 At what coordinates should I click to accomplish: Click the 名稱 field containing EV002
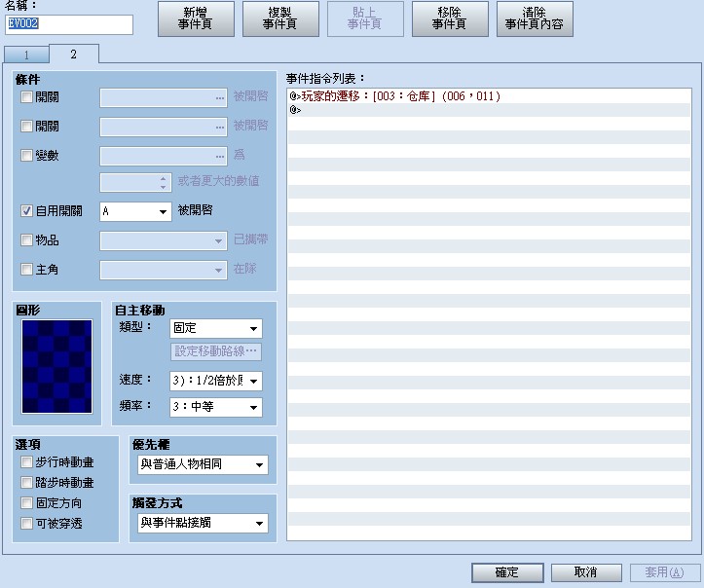tap(69, 24)
